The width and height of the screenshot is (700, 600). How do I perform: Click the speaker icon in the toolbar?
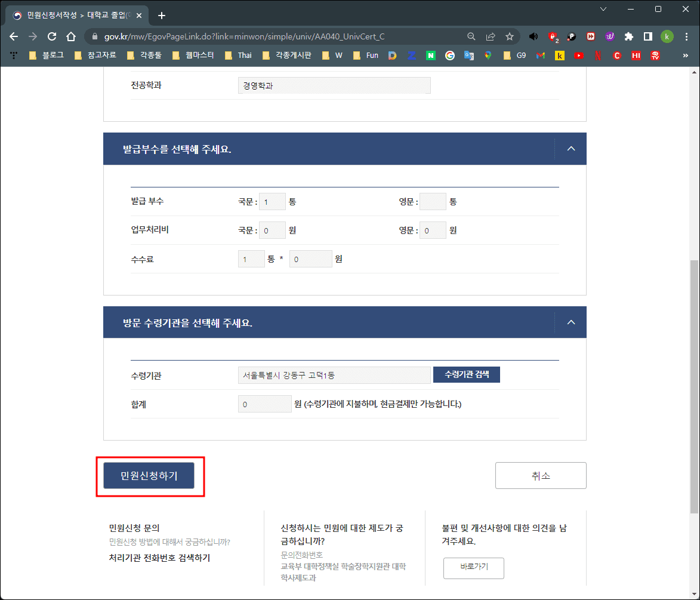pyautogui.click(x=534, y=36)
